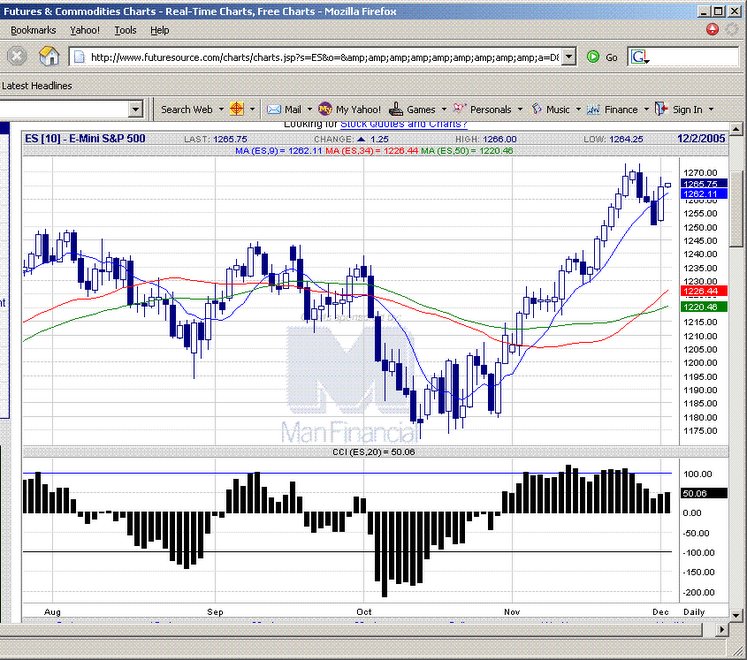Click the page icon in the address bar
This screenshot has height=660, width=747.
tap(79, 57)
